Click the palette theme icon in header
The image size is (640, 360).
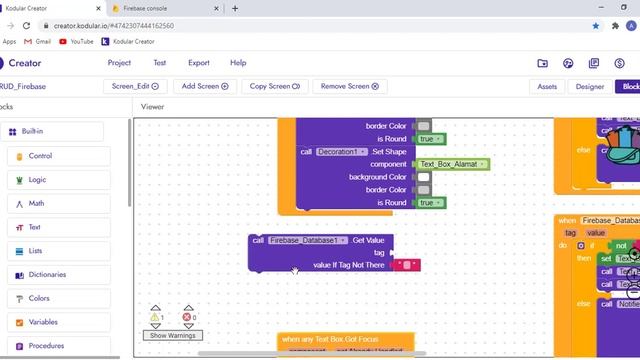(x=568, y=63)
